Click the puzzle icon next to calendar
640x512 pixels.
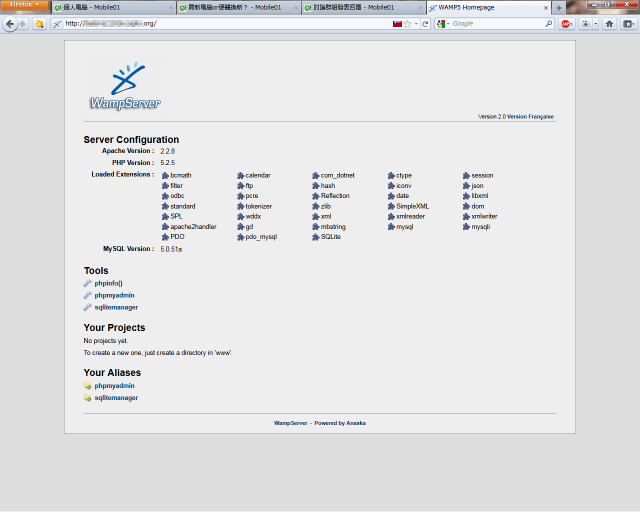(240, 176)
